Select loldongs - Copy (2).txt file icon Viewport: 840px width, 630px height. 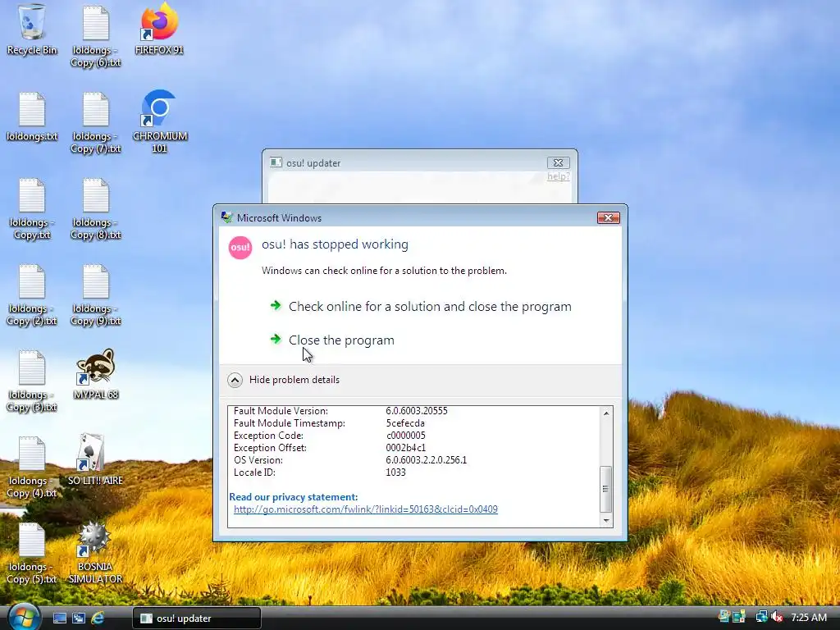pyautogui.click(x=32, y=295)
